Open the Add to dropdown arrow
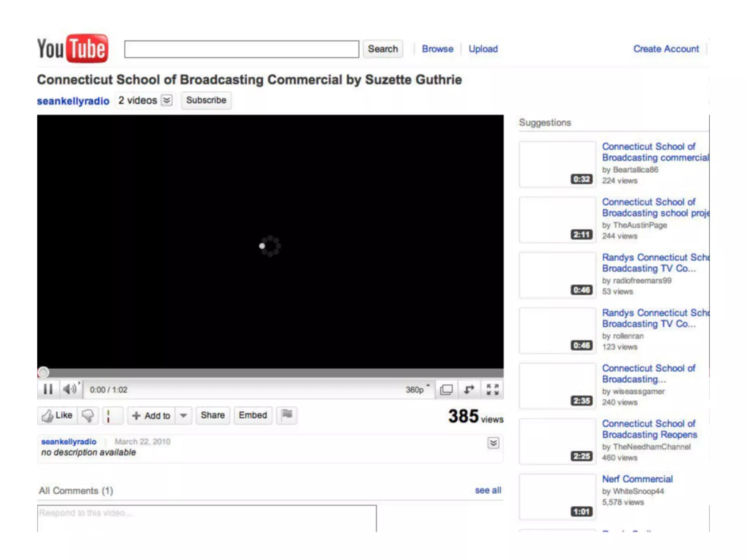This screenshot has width=747, height=560. (183, 415)
